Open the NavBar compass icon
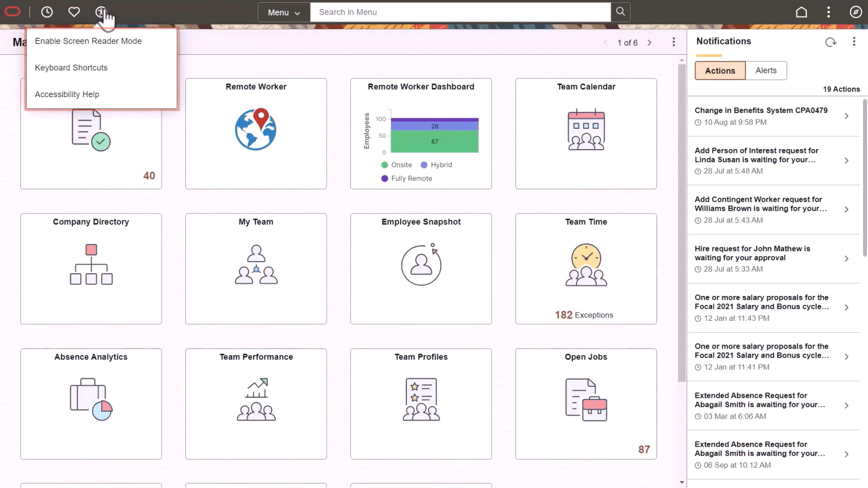The width and height of the screenshot is (868, 488). point(856,11)
